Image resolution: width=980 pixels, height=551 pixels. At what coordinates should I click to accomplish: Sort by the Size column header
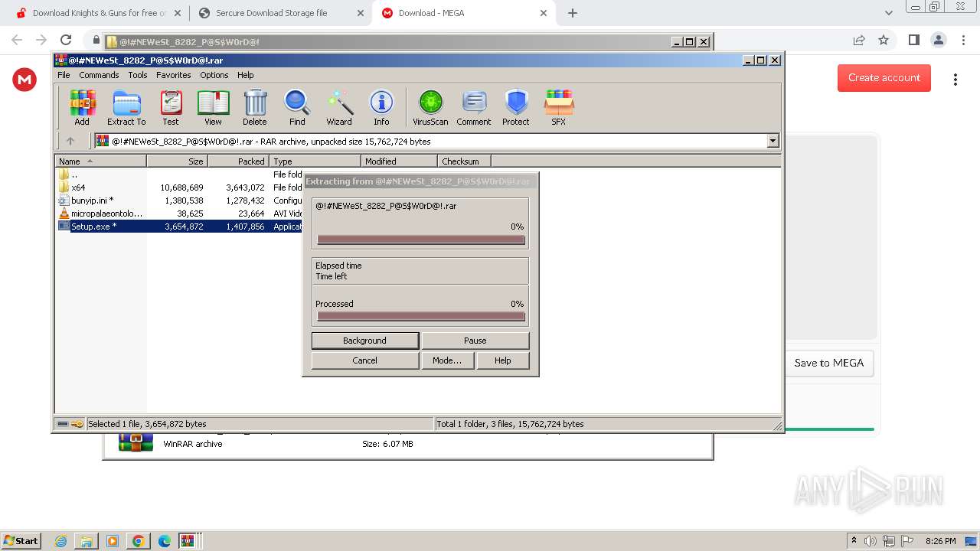point(177,161)
